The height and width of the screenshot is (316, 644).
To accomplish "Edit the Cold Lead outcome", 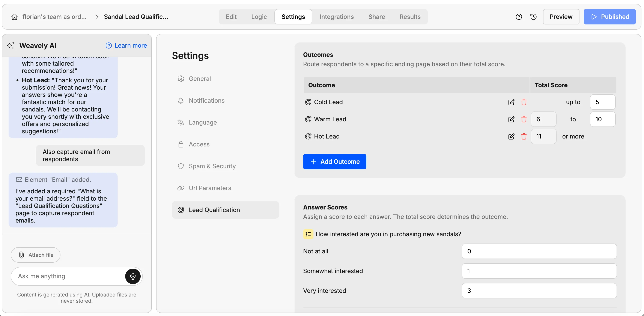I will pos(511,102).
